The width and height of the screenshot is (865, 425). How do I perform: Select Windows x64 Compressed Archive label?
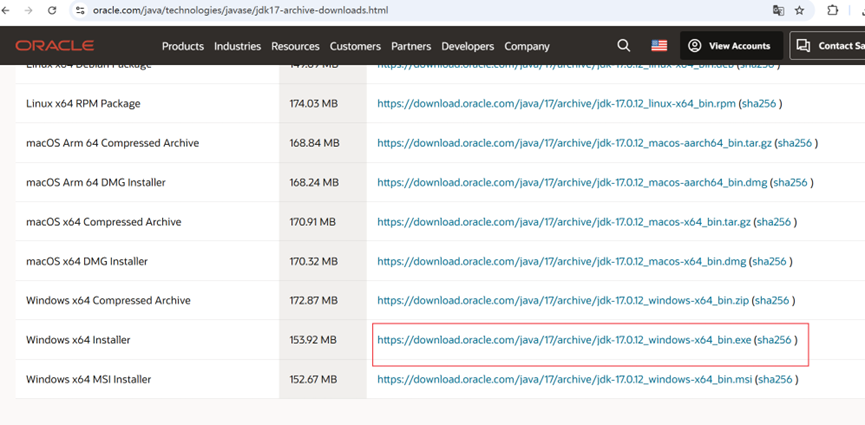pyautogui.click(x=108, y=301)
